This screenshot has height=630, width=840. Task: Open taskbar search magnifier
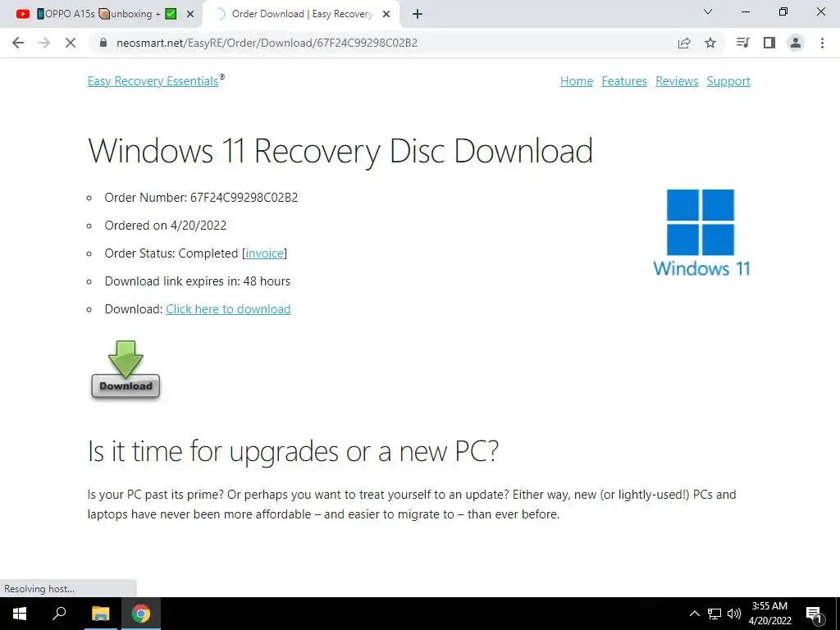59,614
